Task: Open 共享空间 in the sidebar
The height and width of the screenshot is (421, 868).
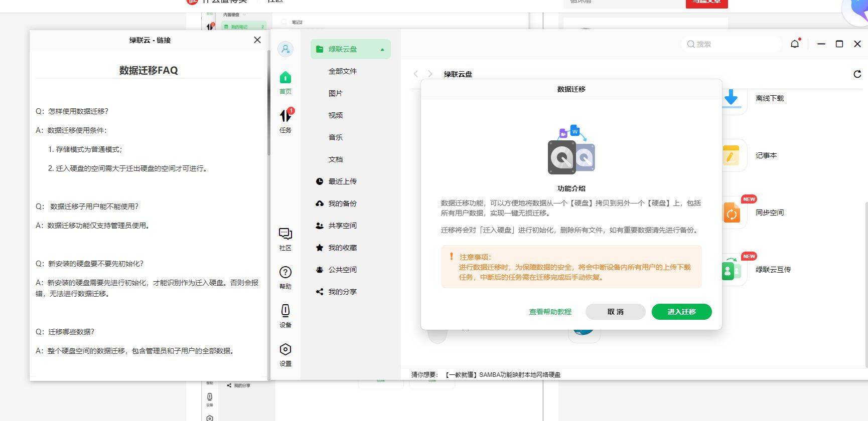Action: coord(342,226)
